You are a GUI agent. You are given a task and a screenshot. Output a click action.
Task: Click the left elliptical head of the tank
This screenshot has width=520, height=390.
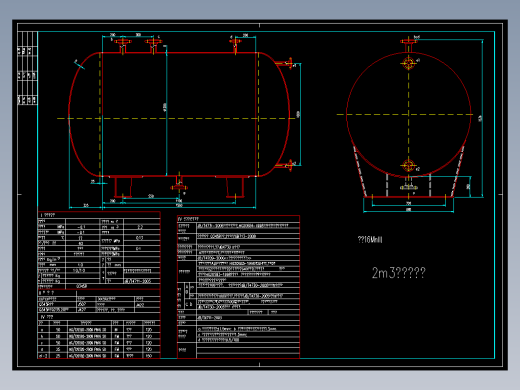[85, 114]
